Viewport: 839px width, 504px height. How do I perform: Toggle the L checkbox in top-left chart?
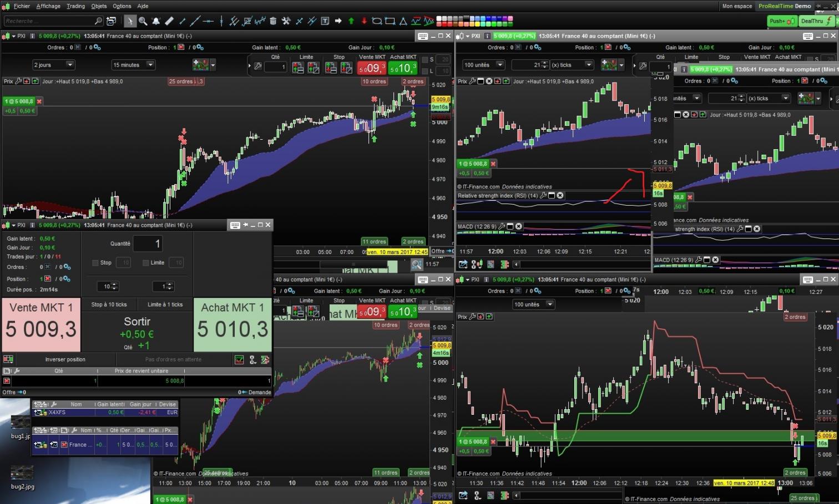tap(424, 71)
